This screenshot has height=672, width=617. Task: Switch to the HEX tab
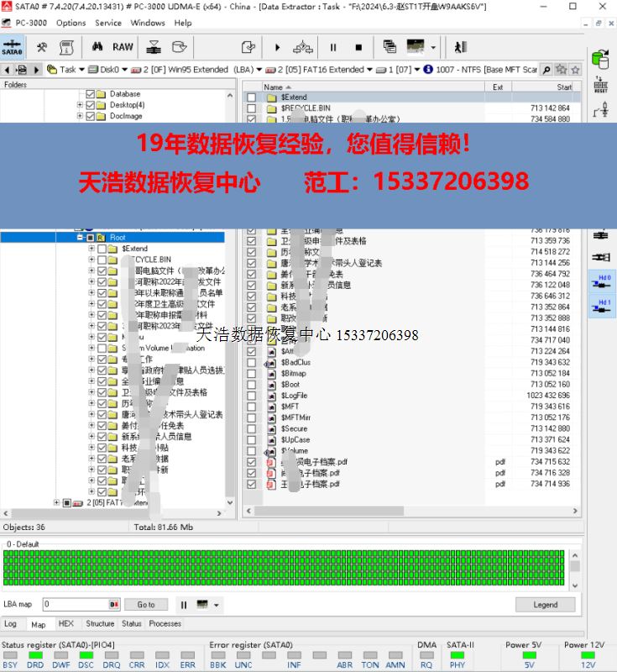pyautogui.click(x=65, y=624)
